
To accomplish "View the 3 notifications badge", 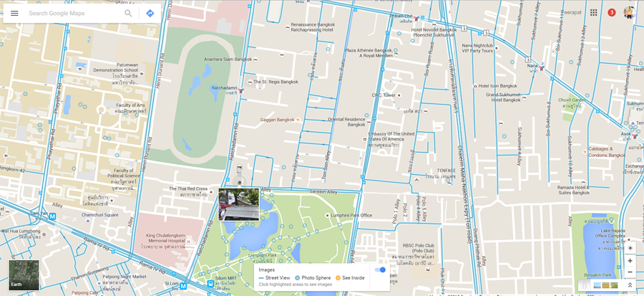I will pyautogui.click(x=612, y=12).
